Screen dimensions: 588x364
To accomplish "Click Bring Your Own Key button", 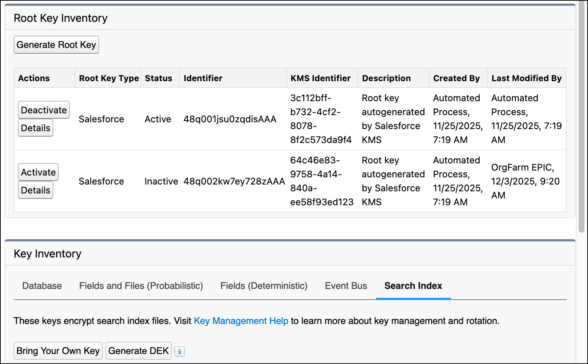I will [x=58, y=351].
